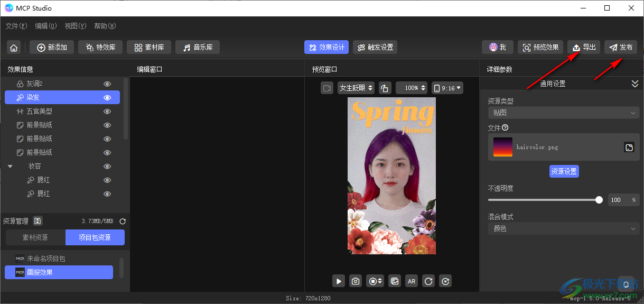The width and height of the screenshot is (644, 304).
Task: Click the Size: 720x1280 status text
Action: [307, 298]
